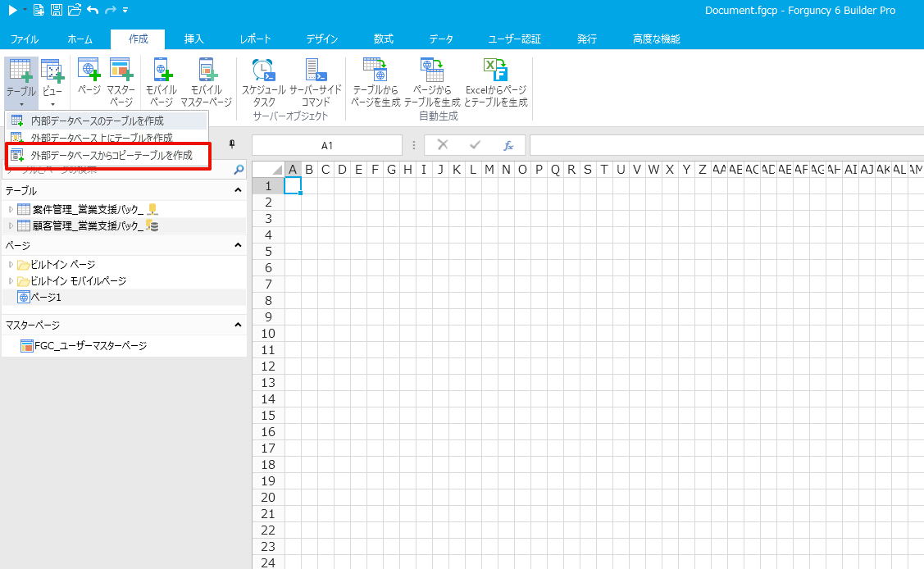924x569 pixels.
Task: Cancel the formula entry with the X button
Action: (443, 145)
